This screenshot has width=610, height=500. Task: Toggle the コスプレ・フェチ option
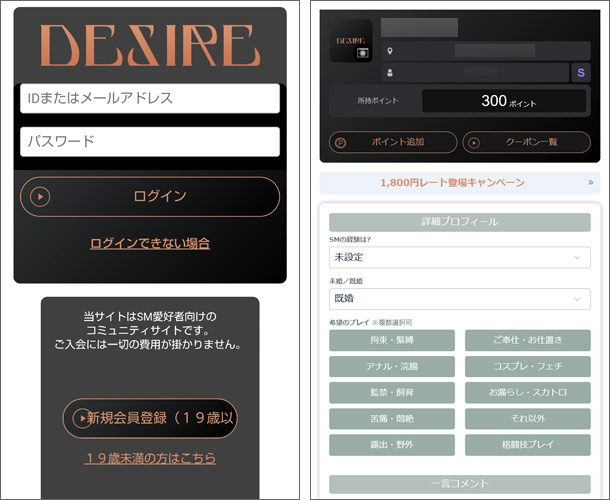[527, 366]
